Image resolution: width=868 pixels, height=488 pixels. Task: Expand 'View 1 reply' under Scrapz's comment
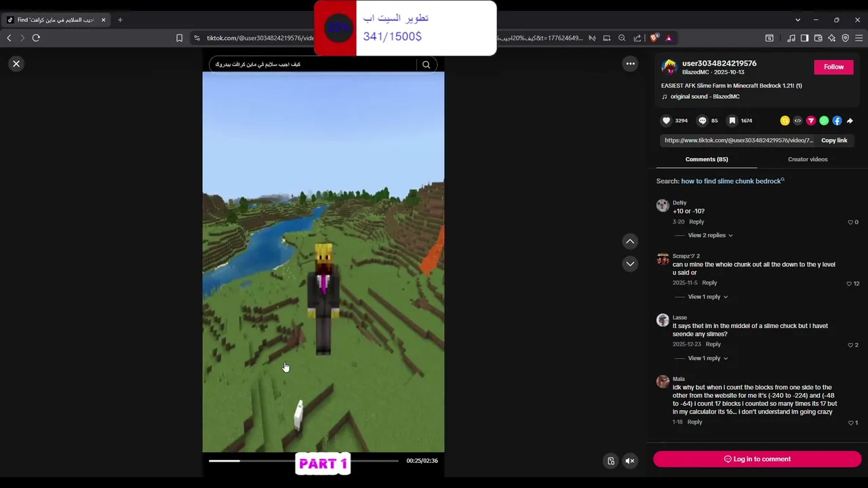[707, 297]
